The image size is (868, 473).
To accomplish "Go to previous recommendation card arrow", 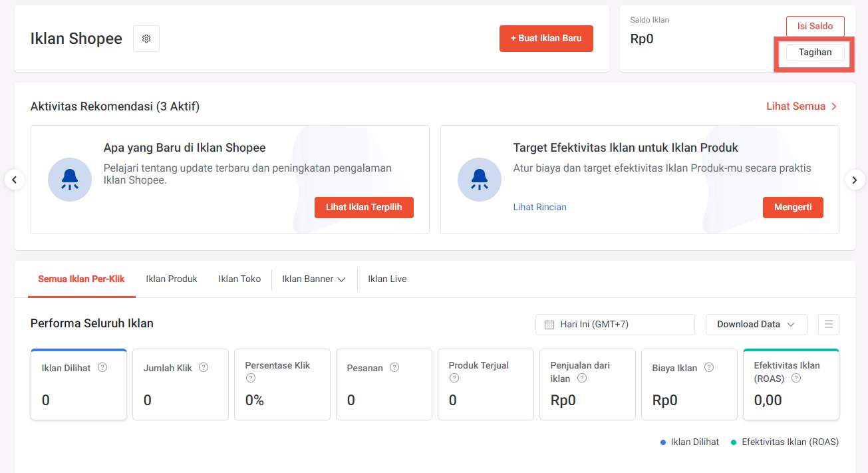I will [x=15, y=180].
